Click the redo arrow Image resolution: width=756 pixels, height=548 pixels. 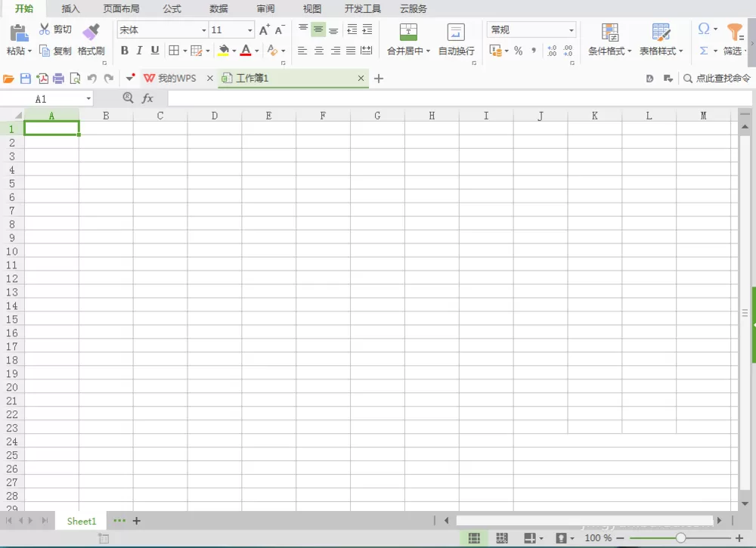[109, 79]
